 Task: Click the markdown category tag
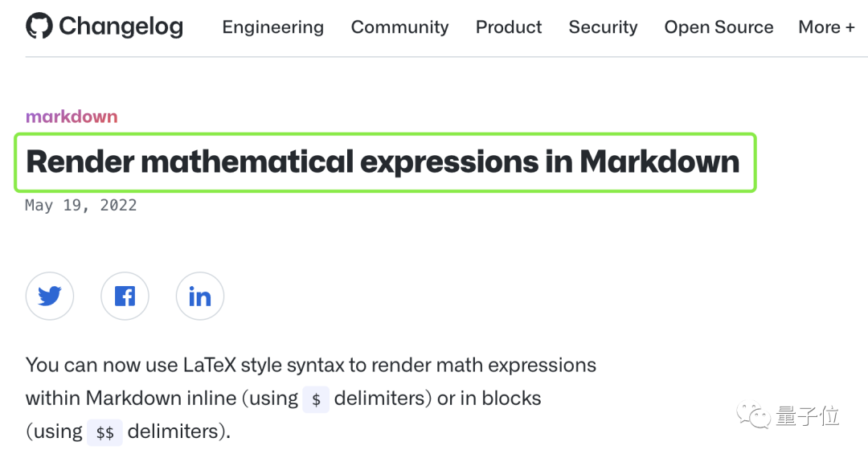click(72, 117)
